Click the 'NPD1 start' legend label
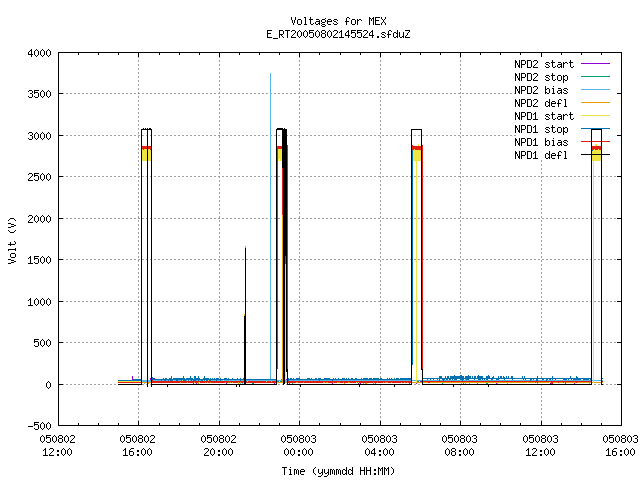 [x=544, y=116]
